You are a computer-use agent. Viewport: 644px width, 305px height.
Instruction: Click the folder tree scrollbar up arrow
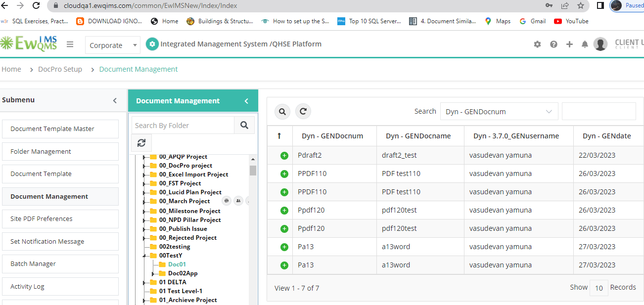coord(253,159)
